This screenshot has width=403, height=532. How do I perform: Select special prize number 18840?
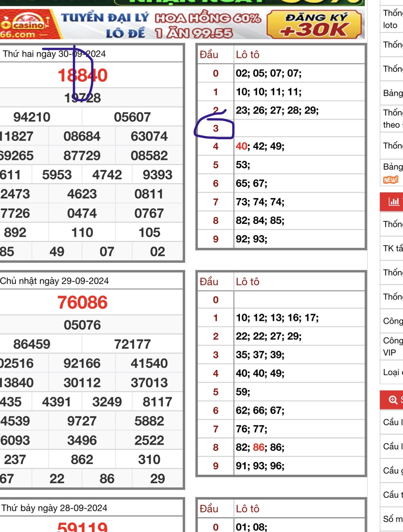pos(82,75)
